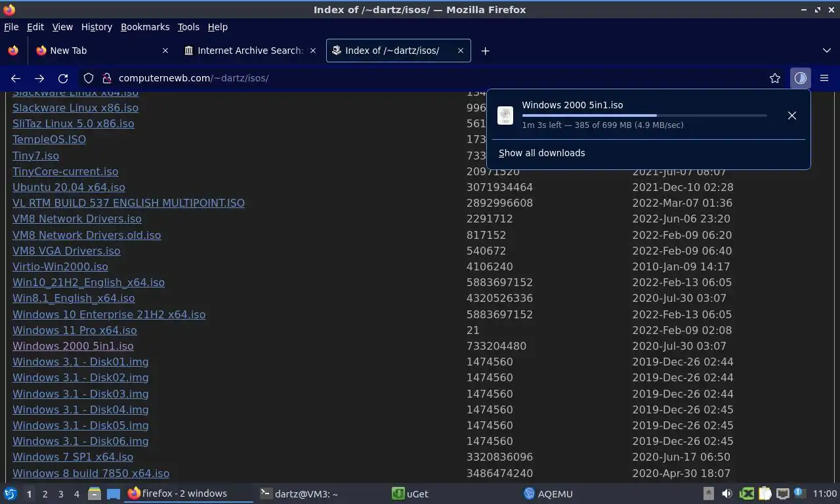Expand the list all tabs dropdown

[827, 51]
